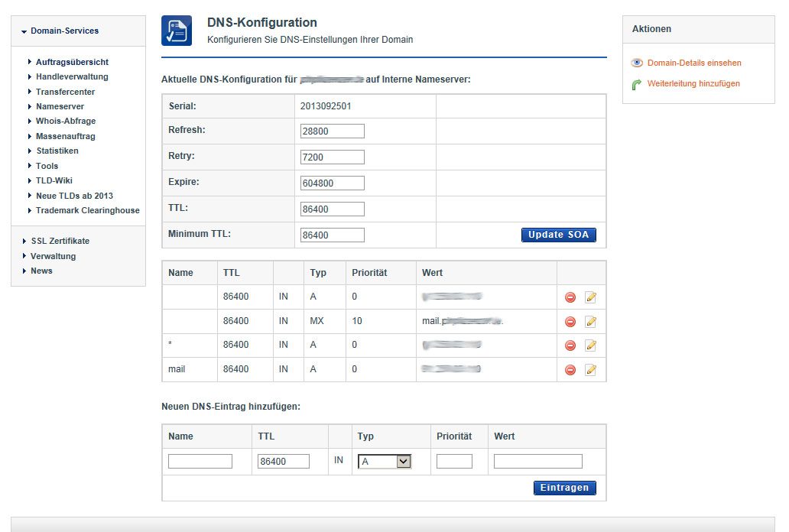Click the Eintragen button
This screenshot has height=532, width=789.
564,488
